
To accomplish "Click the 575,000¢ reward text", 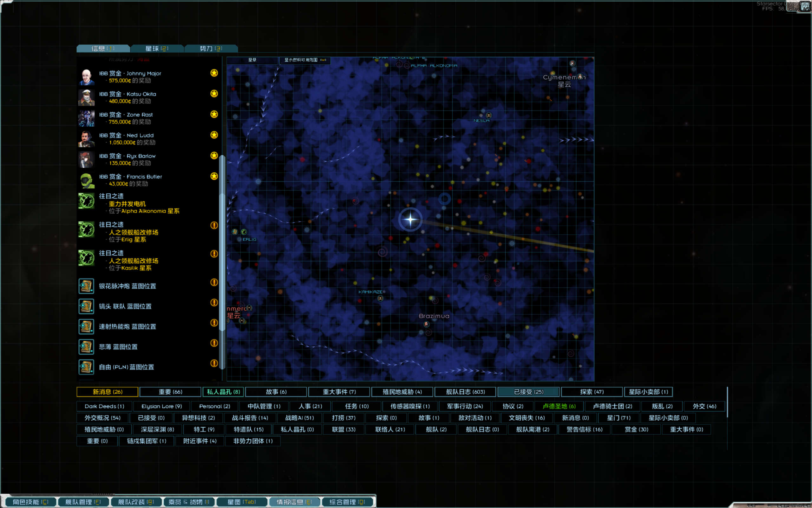I will coord(120,81).
